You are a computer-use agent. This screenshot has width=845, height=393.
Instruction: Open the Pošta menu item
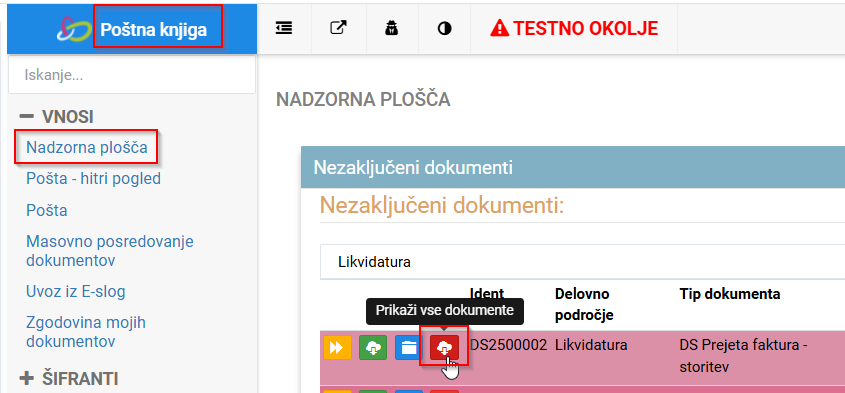[x=47, y=210]
